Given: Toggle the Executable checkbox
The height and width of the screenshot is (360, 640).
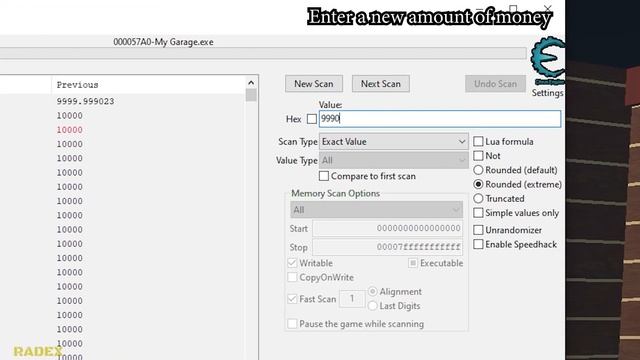Looking at the screenshot, I should point(413,263).
